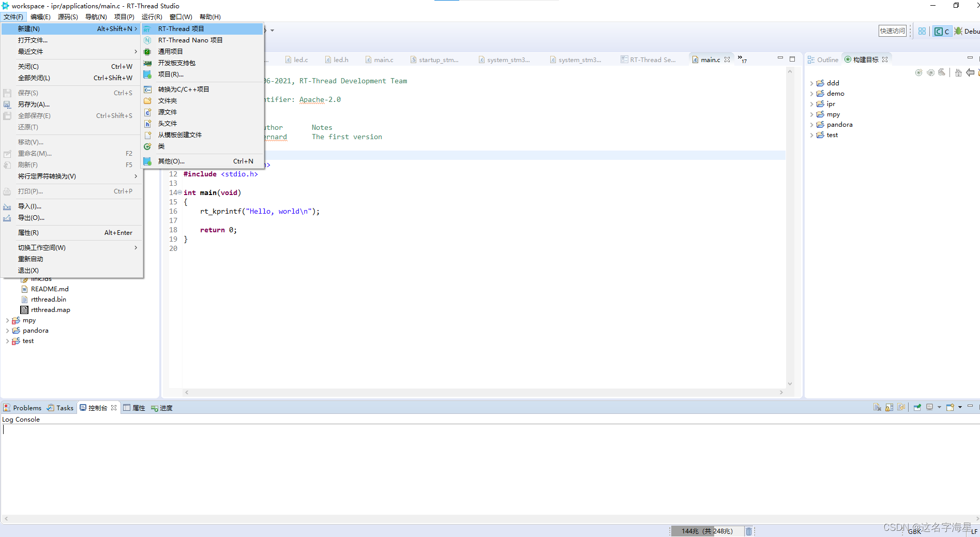Expand the test project in explorer
Image resolution: width=980 pixels, height=537 pixels.
[x=7, y=341]
